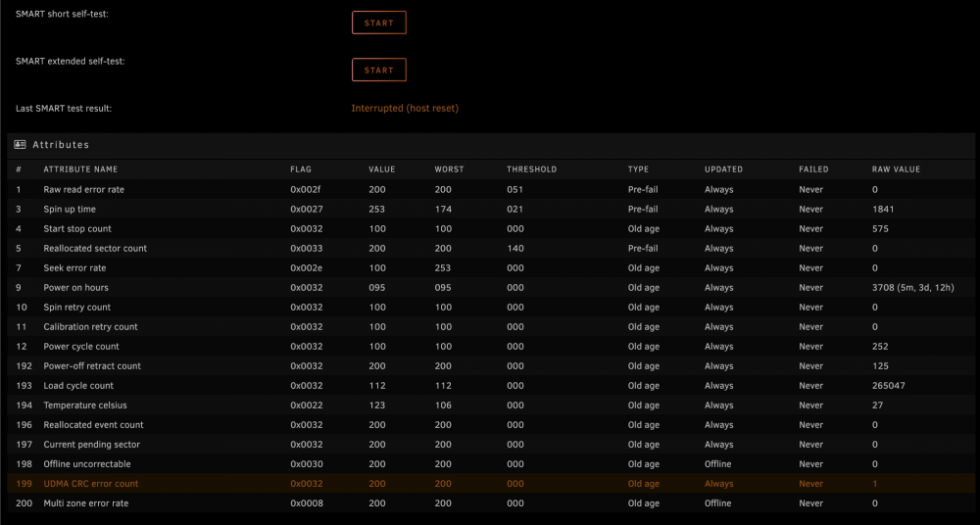Select 'Current pending sector' attribute
Viewport: 980px width, 525px height.
point(91,445)
